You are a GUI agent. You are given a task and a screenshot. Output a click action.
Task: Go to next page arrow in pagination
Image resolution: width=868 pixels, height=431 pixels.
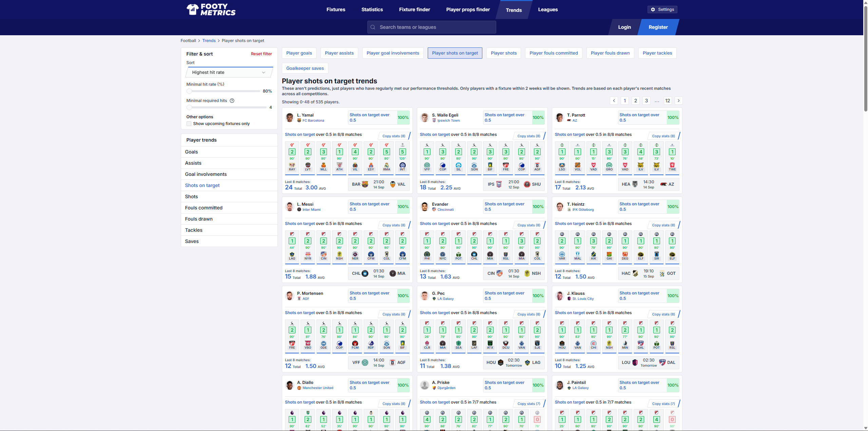coord(678,101)
